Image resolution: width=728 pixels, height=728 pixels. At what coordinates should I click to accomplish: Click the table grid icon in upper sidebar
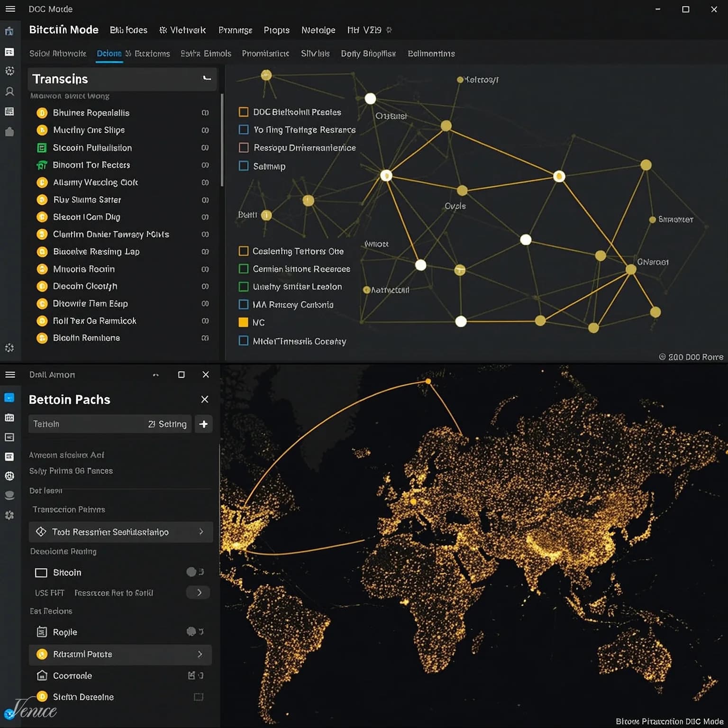click(x=9, y=111)
